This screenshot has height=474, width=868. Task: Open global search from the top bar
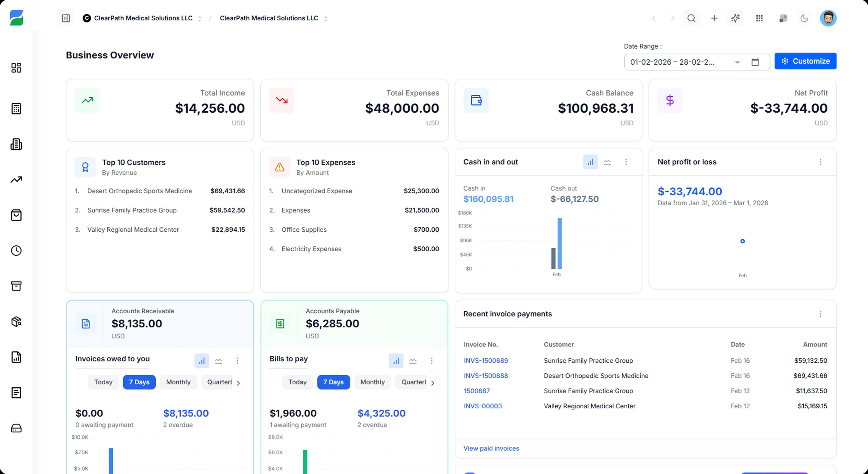691,18
